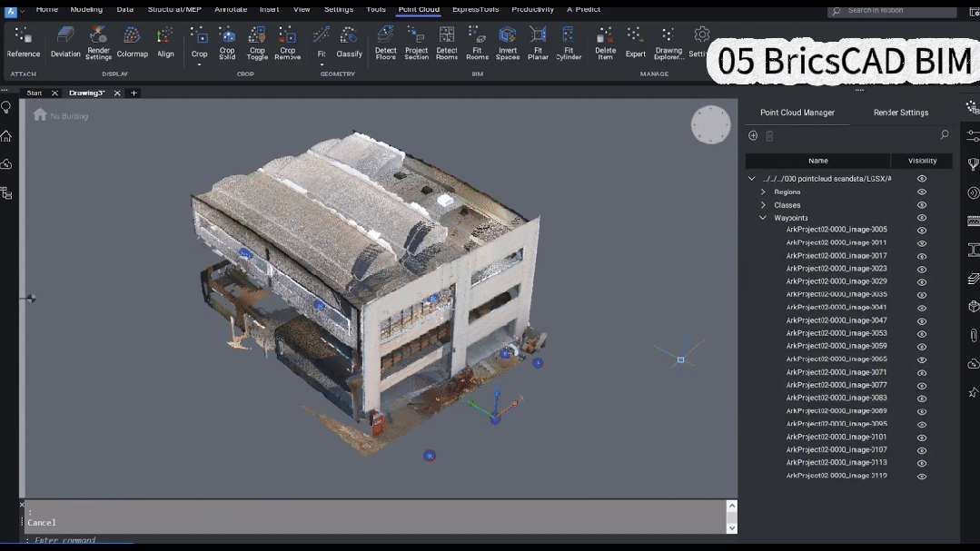Click the No Building home label
Screen dimensions: 980x551
click(61, 115)
